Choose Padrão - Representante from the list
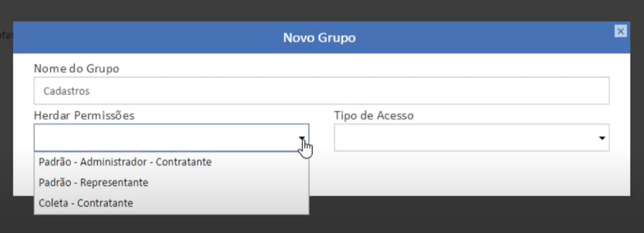Viewport: 644px width, 233px height. tap(94, 182)
